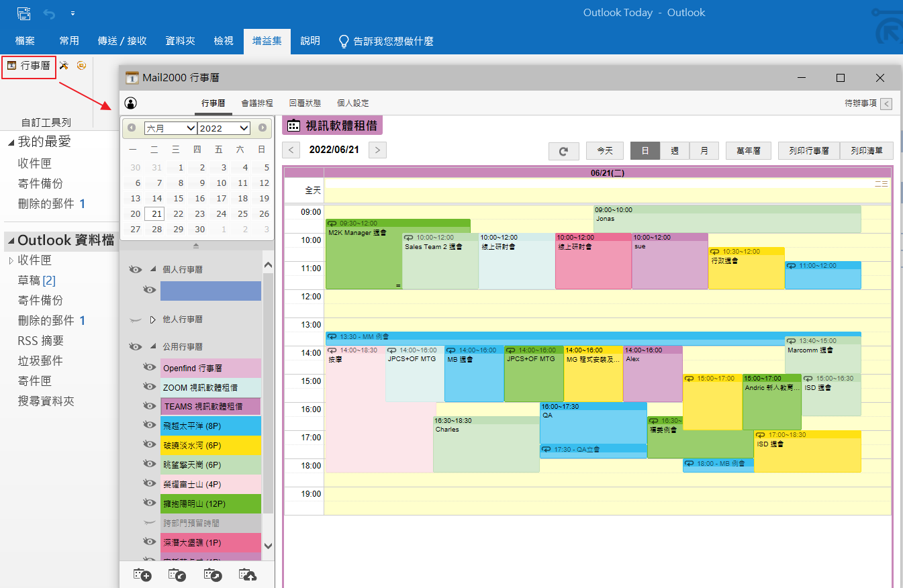The height and width of the screenshot is (588, 903).
Task: Toggle visibility of 公用行事曆 group
Action: tap(136, 347)
